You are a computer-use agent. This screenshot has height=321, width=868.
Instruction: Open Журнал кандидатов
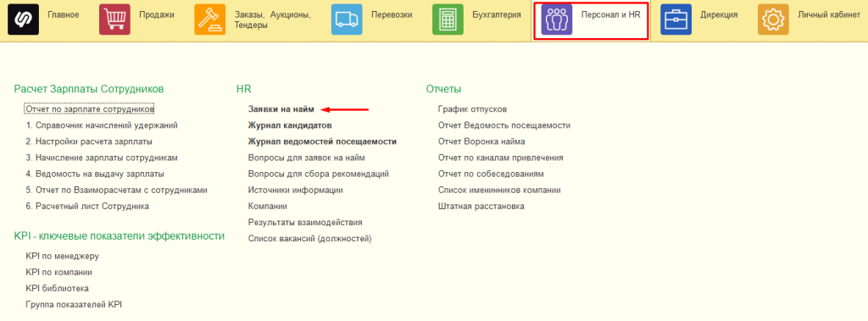click(x=290, y=125)
